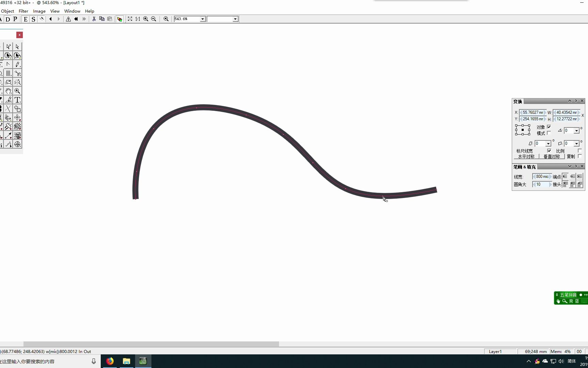Click the horizontal scrollbar thumb
Screen dimensions: 588x368
coord(151,344)
